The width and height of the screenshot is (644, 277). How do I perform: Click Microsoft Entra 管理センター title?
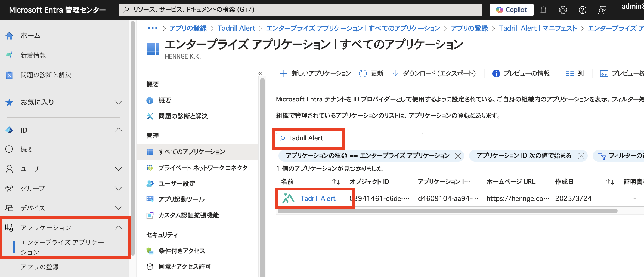[x=57, y=10]
